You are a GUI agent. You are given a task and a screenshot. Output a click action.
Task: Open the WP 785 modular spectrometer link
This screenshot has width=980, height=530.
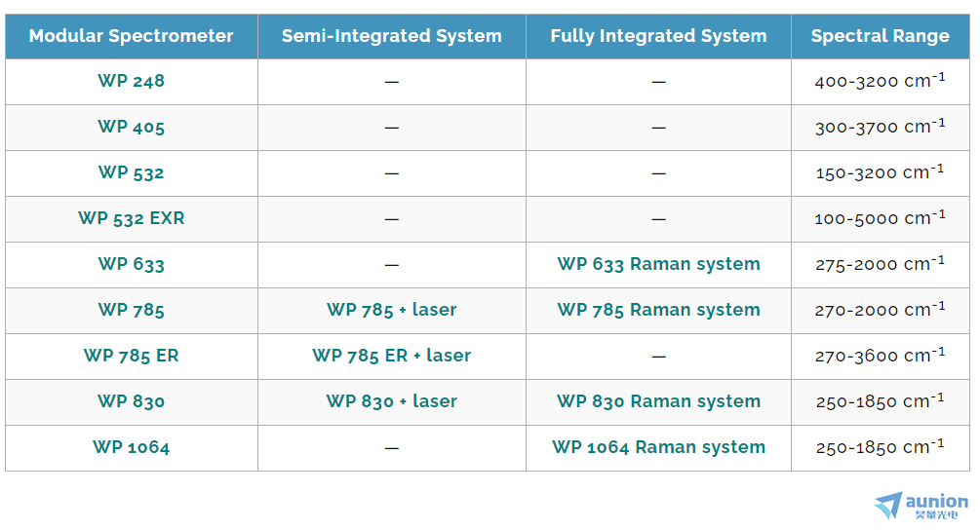coord(132,310)
